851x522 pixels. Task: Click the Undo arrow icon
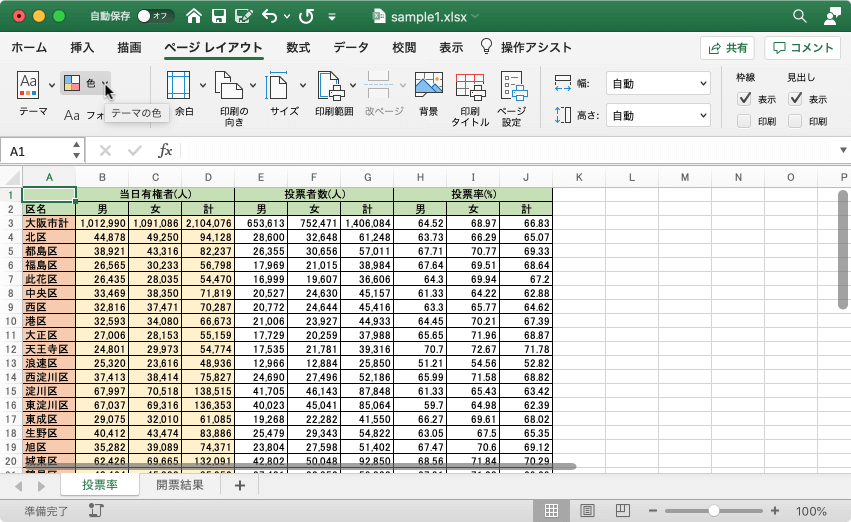coord(270,16)
